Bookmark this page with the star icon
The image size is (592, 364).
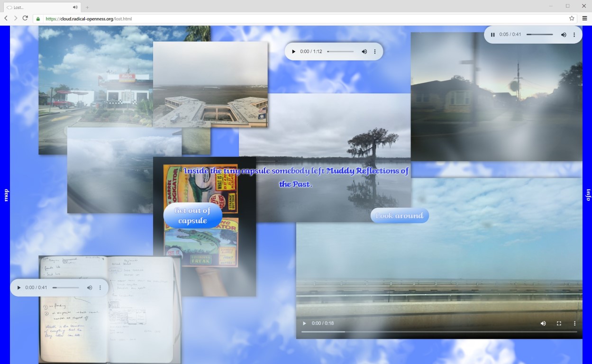572,18
